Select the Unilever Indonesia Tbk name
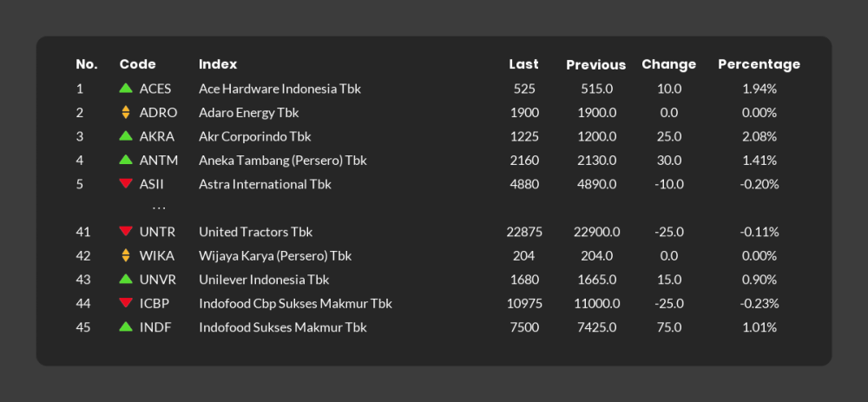This screenshot has height=402, width=868. pos(264,280)
